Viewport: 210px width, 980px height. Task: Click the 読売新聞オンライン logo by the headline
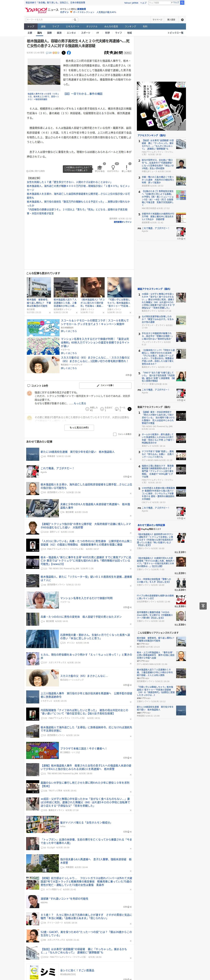(117, 53)
